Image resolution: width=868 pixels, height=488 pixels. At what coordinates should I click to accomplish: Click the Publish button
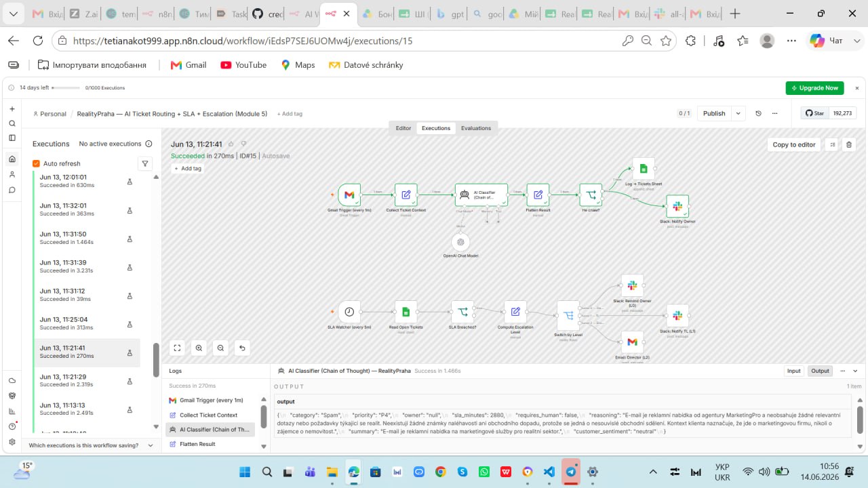pyautogui.click(x=714, y=113)
